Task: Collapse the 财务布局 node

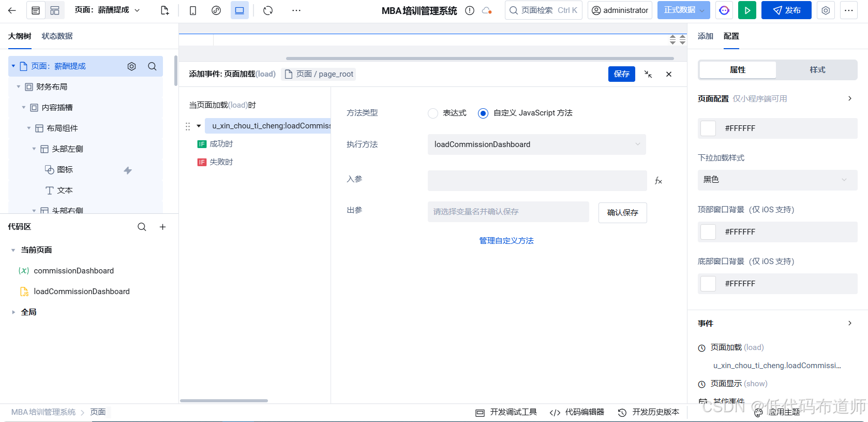Action: tap(19, 87)
